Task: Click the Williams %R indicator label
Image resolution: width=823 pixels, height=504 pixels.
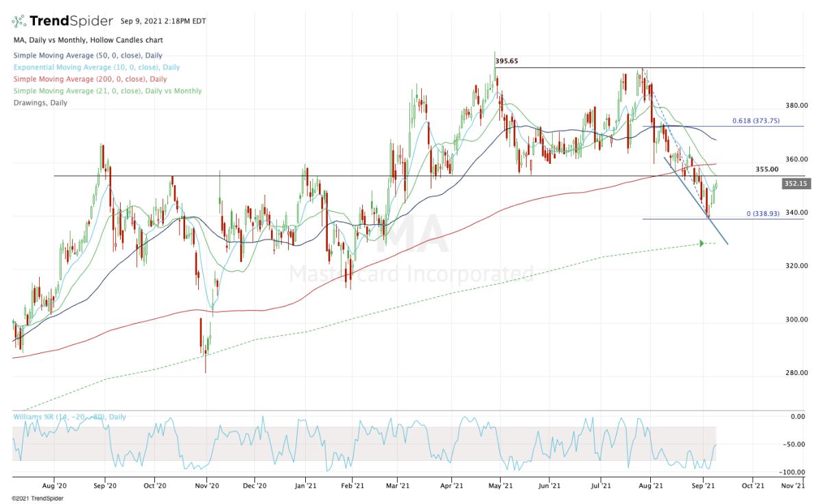Action: coord(69,417)
